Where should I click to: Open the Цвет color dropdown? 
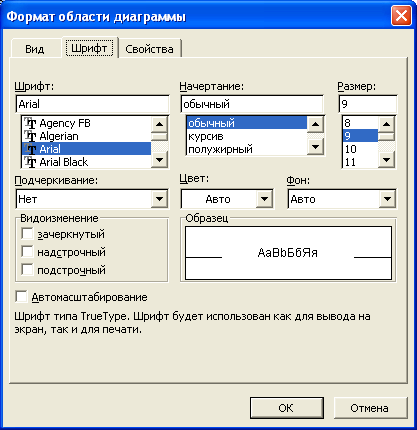[x=264, y=199]
